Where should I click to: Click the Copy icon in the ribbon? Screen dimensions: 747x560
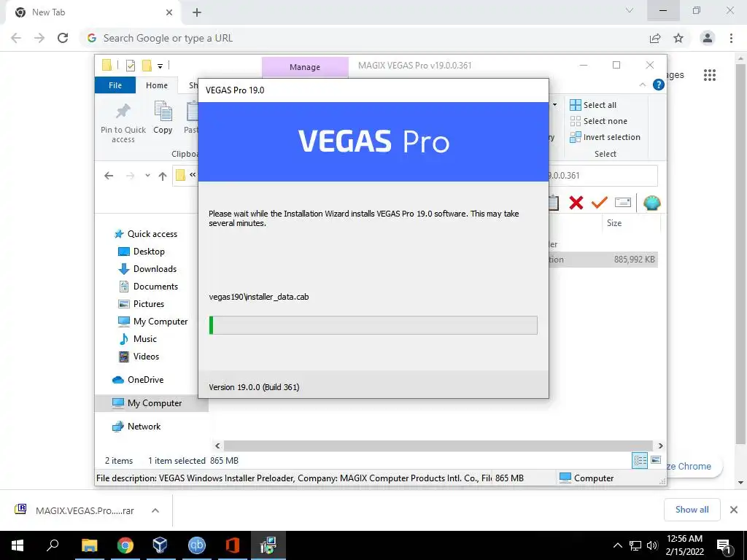tap(163, 112)
